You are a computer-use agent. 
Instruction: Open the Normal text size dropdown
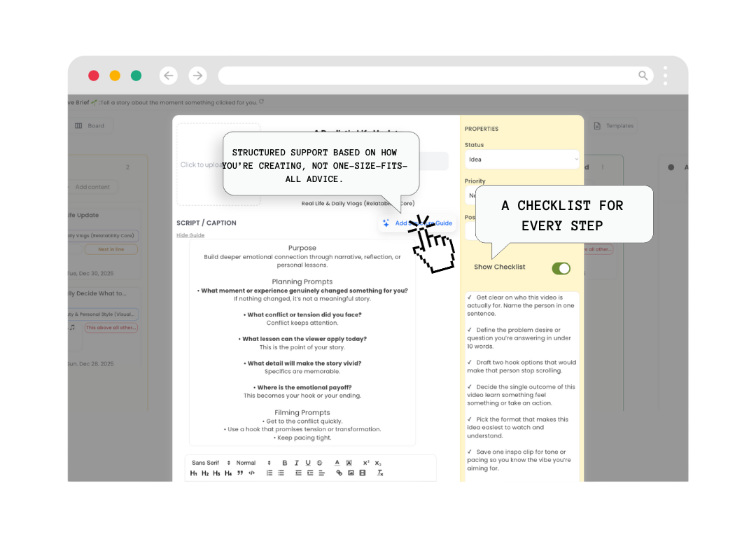[x=253, y=463]
